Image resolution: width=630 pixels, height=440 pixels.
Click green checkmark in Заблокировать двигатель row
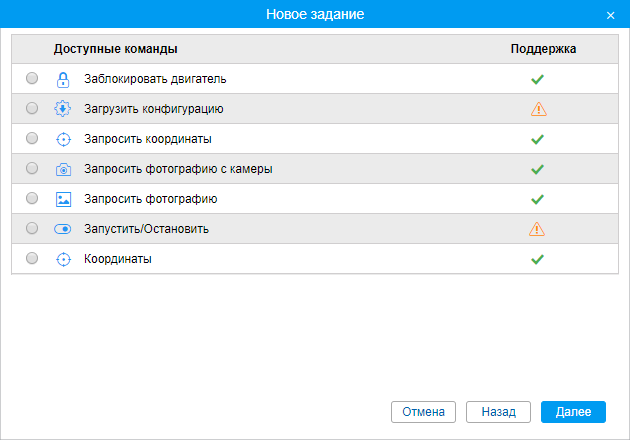pyautogui.click(x=537, y=79)
